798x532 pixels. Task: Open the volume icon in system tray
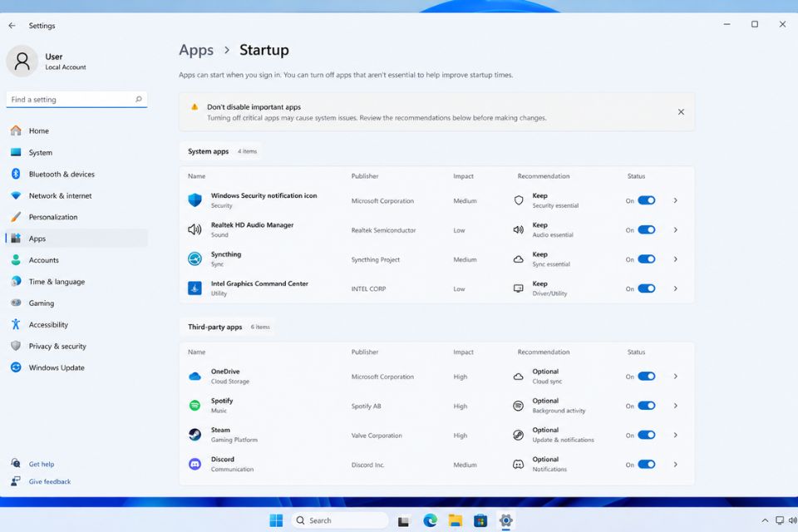click(x=792, y=520)
